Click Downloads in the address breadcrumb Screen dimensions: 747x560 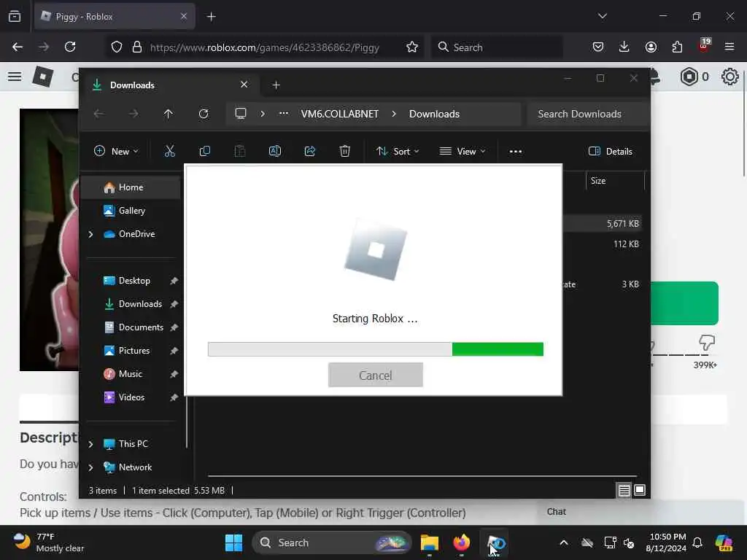click(x=434, y=114)
